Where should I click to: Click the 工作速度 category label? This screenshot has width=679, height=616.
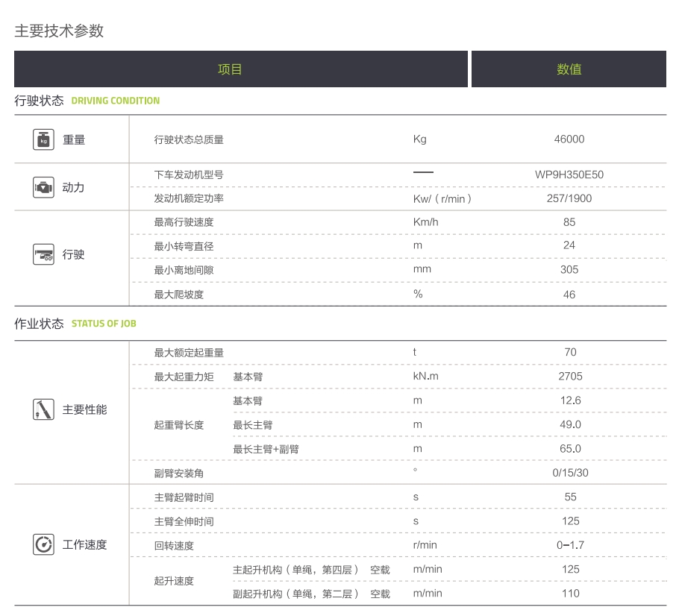pos(85,544)
